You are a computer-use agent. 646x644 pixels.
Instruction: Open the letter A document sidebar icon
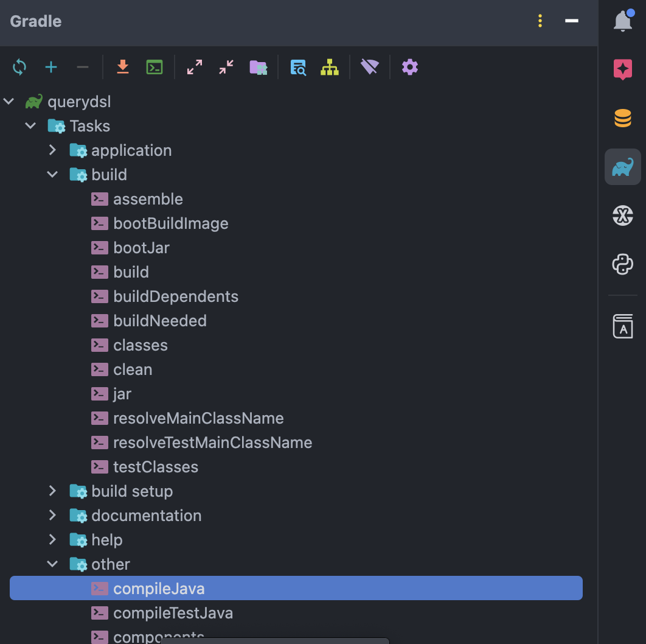[x=623, y=326]
